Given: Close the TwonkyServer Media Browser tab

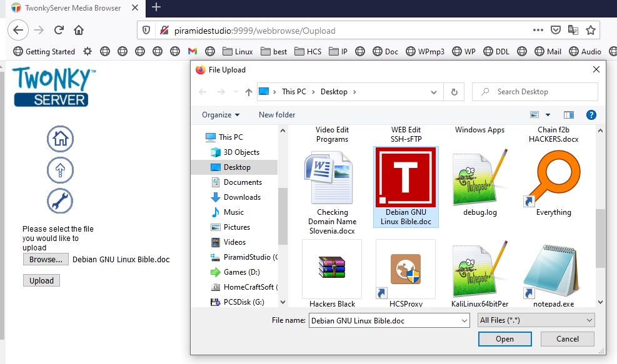Looking at the screenshot, I should (135, 7).
